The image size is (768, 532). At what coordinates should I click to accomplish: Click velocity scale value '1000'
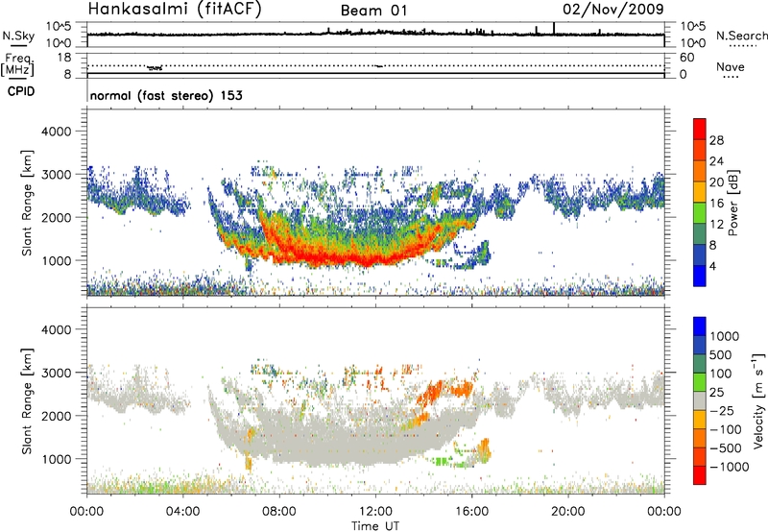(x=725, y=336)
